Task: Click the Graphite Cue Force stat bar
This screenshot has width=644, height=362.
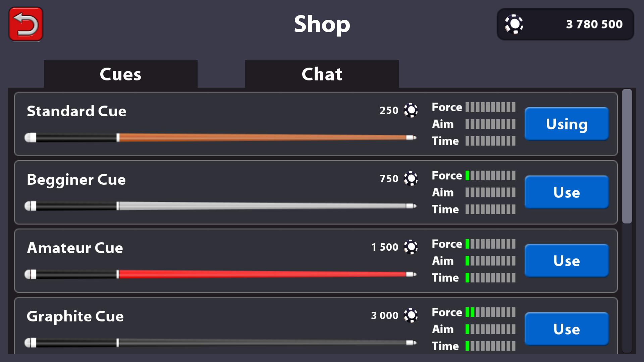Action: (490, 312)
